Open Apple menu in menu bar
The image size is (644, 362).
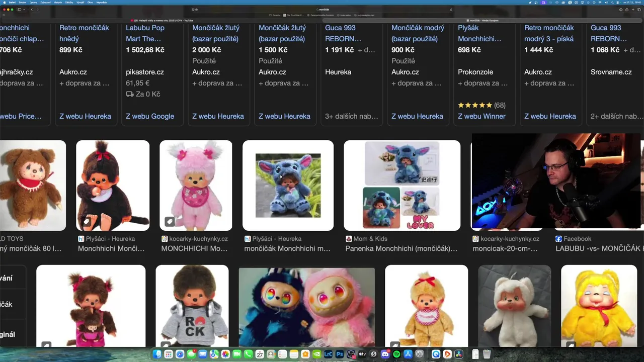(5, 3)
